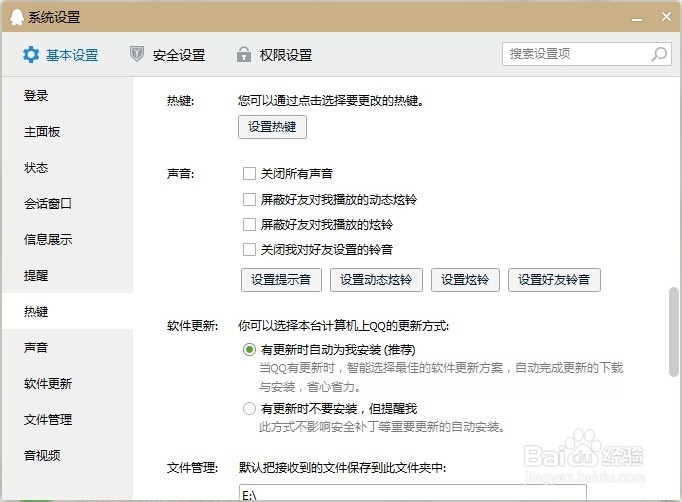Select 音视频 in the sidebar

coord(67,455)
